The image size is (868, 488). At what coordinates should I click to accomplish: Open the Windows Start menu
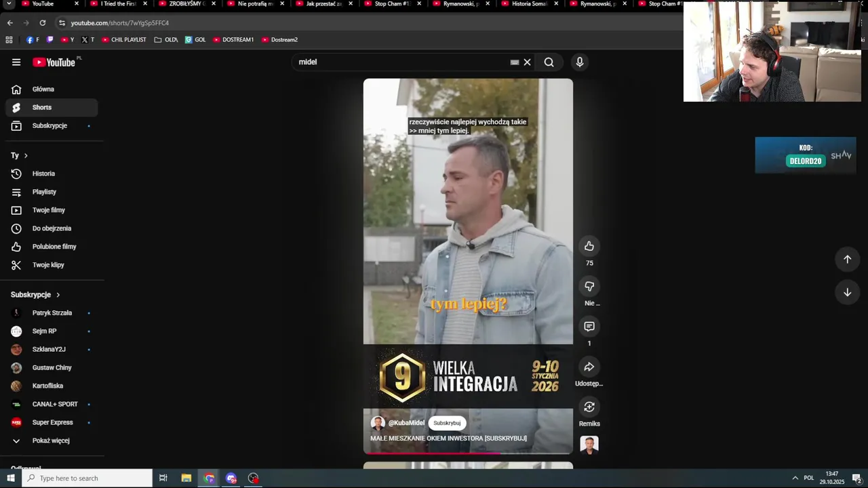[9, 478]
